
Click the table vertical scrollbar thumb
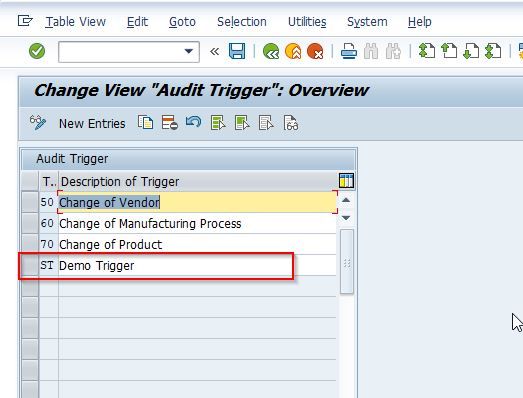pos(347,262)
